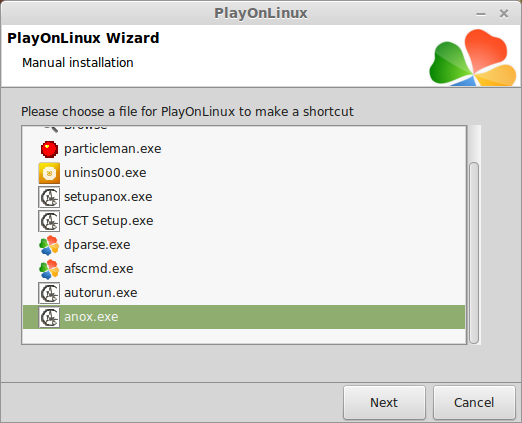This screenshot has height=423, width=522.
Task: Click the yellow unins000.exe installer icon
Action: (x=49, y=173)
